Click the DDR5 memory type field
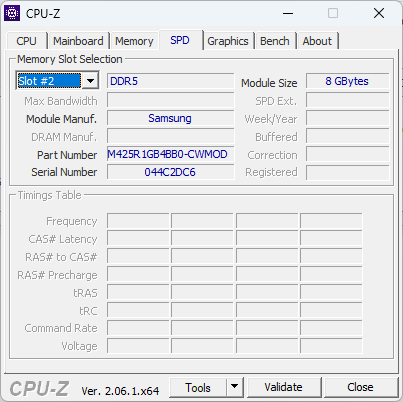Viewport: 403px width, 402px height. coord(170,81)
